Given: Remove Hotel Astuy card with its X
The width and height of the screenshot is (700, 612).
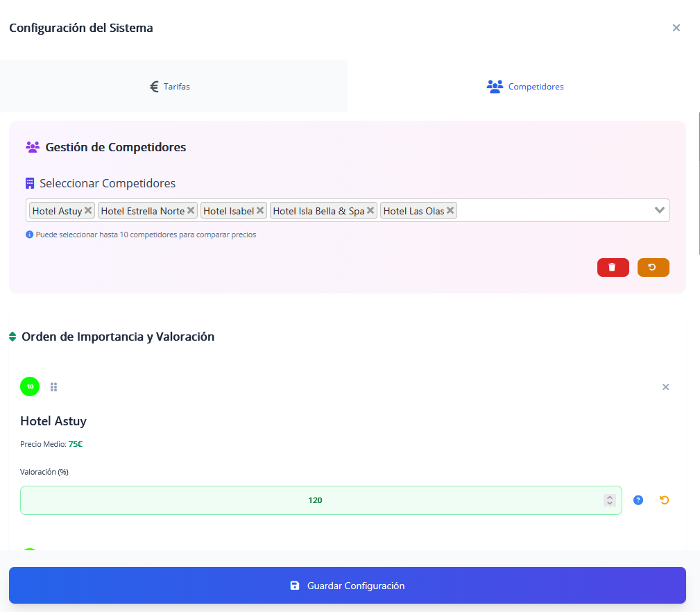Looking at the screenshot, I should (x=665, y=387).
